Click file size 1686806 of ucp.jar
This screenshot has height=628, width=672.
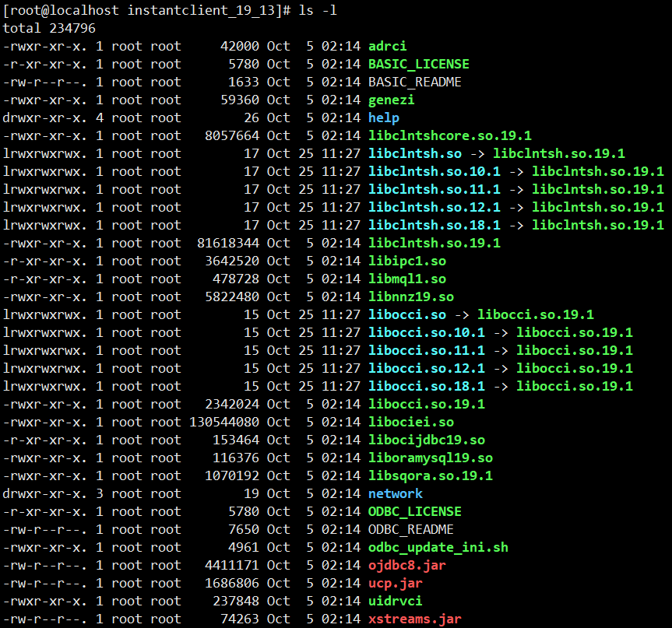232,584
